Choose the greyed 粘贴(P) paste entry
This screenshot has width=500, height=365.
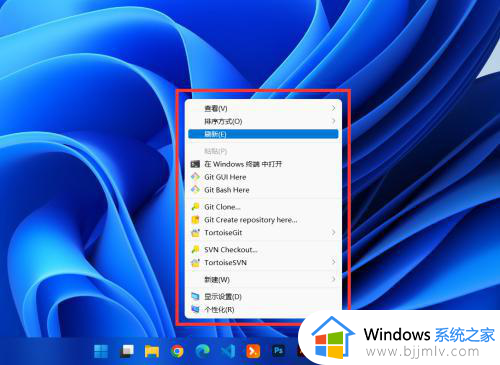pyautogui.click(x=263, y=151)
